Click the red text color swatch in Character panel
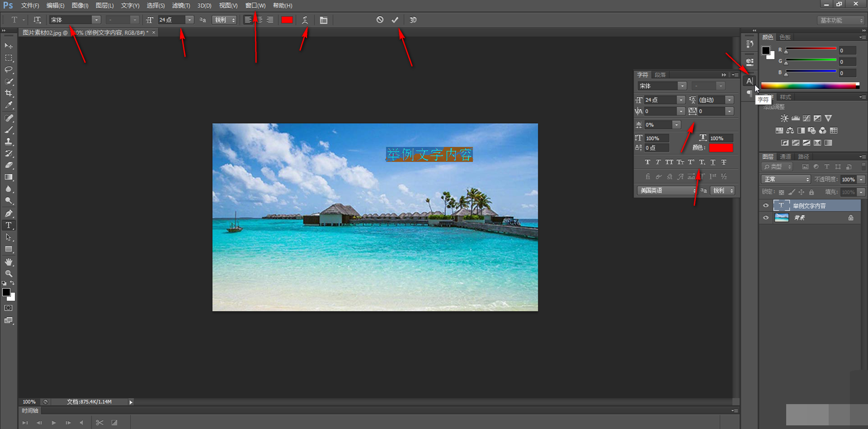 coord(721,148)
